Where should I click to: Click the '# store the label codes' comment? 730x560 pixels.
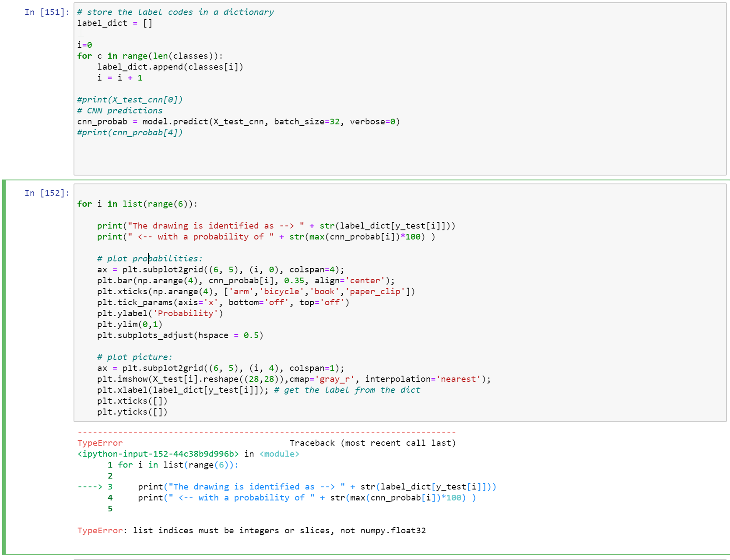click(175, 12)
